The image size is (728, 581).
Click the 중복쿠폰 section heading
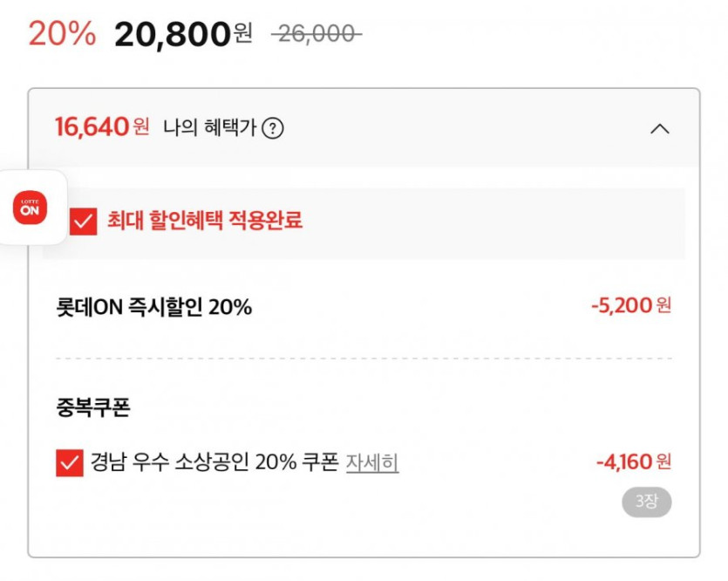coord(92,407)
